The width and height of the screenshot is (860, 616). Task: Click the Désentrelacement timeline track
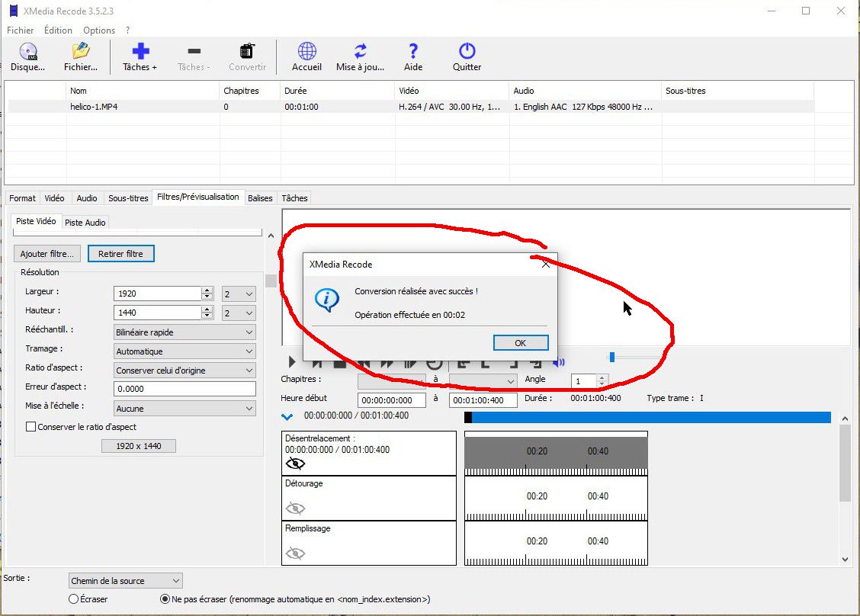pyautogui.click(x=556, y=453)
